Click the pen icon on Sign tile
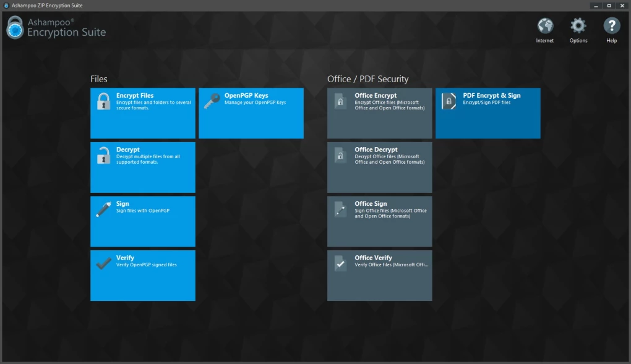Viewport: 631px width, 364px height. point(103,209)
